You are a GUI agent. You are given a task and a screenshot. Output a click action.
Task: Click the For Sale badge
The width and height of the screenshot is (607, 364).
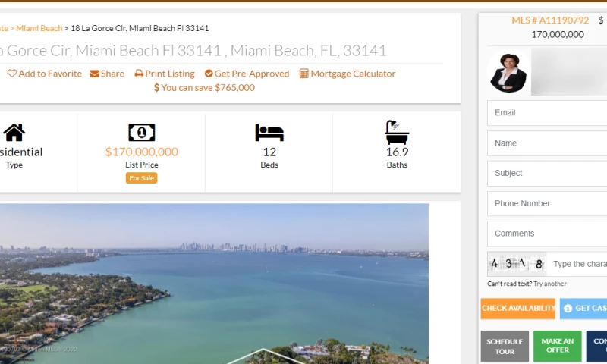click(142, 178)
